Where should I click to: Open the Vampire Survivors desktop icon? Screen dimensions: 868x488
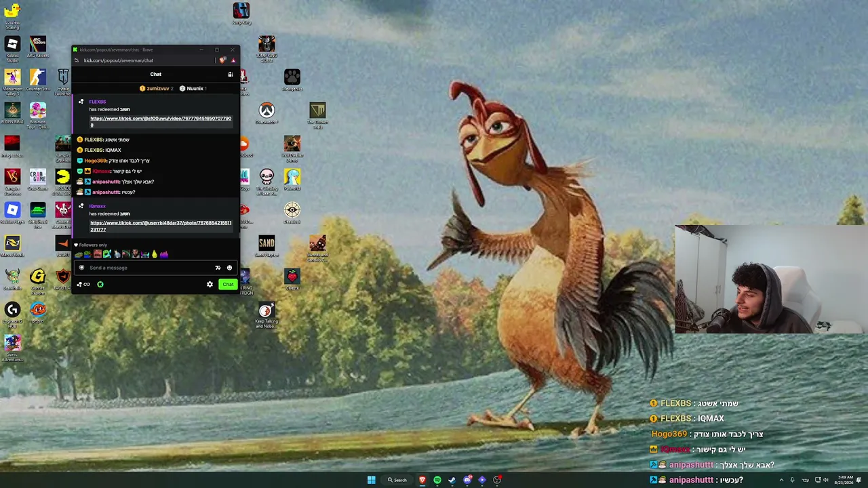(12, 182)
